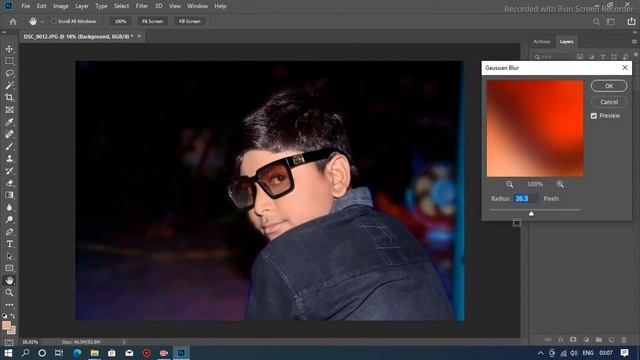Click the Radius value input field
Image resolution: width=640 pixels, height=360 pixels.
pyautogui.click(x=526, y=198)
